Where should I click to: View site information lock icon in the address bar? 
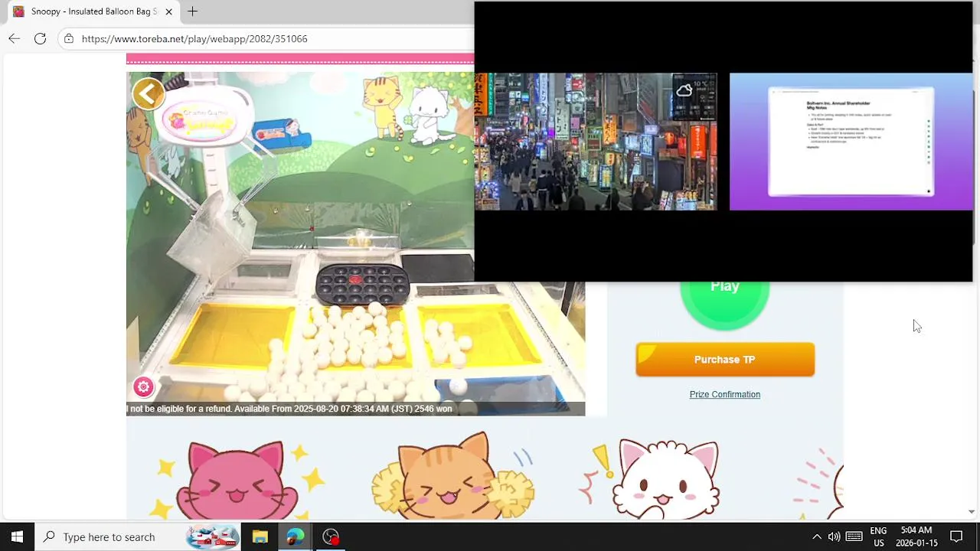69,38
